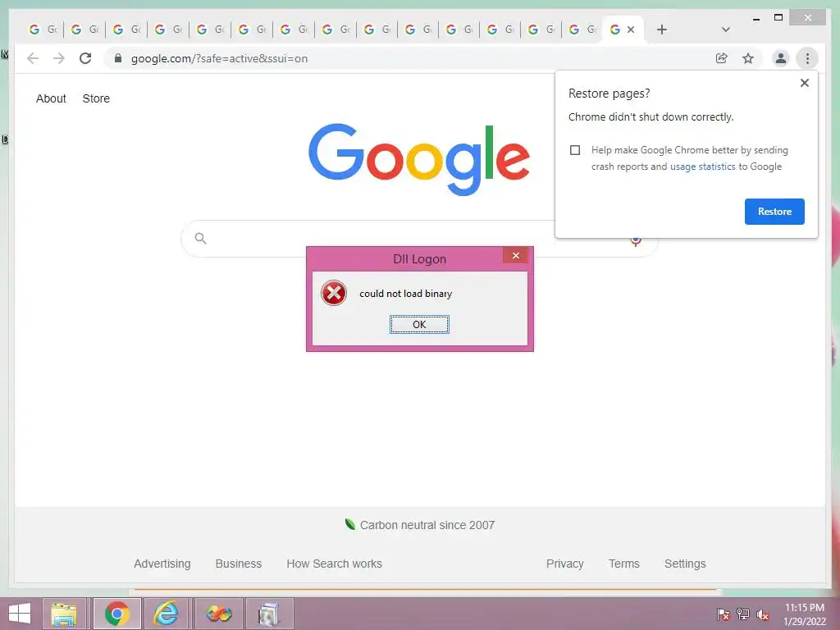Close the Chrome window
This screenshot has height=630, width=840.
(x=808, y=18)
